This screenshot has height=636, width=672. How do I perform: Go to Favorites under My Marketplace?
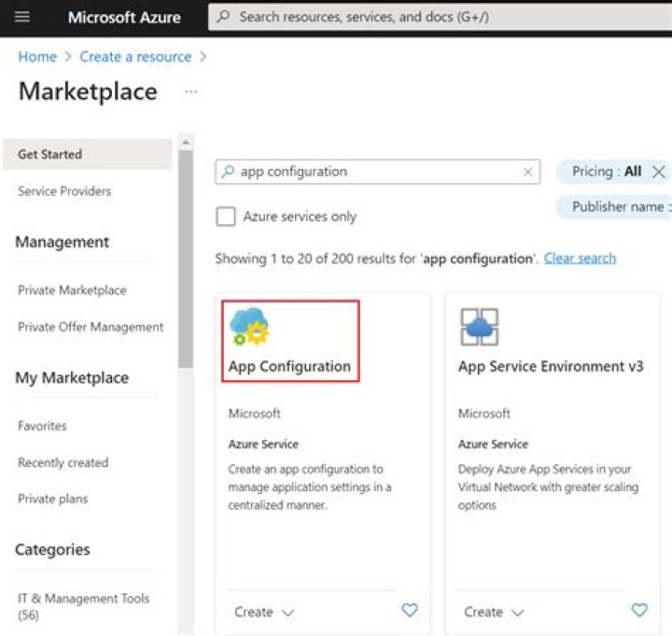[42, 426]
